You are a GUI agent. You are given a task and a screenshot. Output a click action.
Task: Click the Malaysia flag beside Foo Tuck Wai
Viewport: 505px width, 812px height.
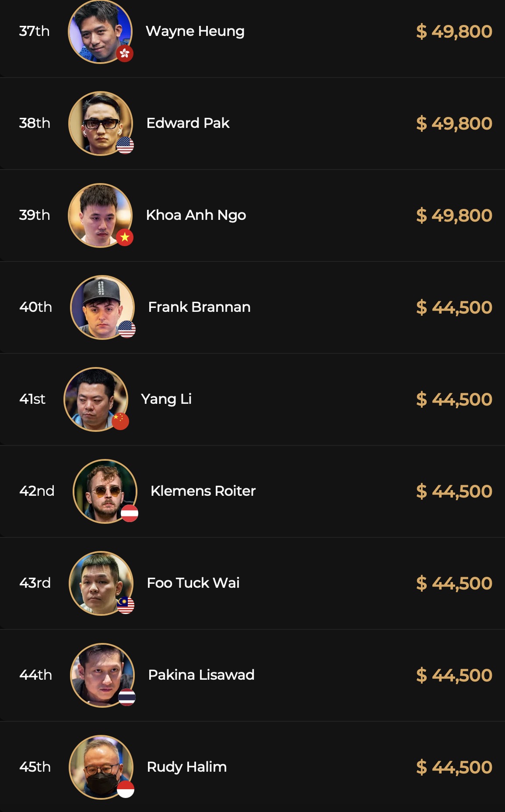[x=126, y=605]
